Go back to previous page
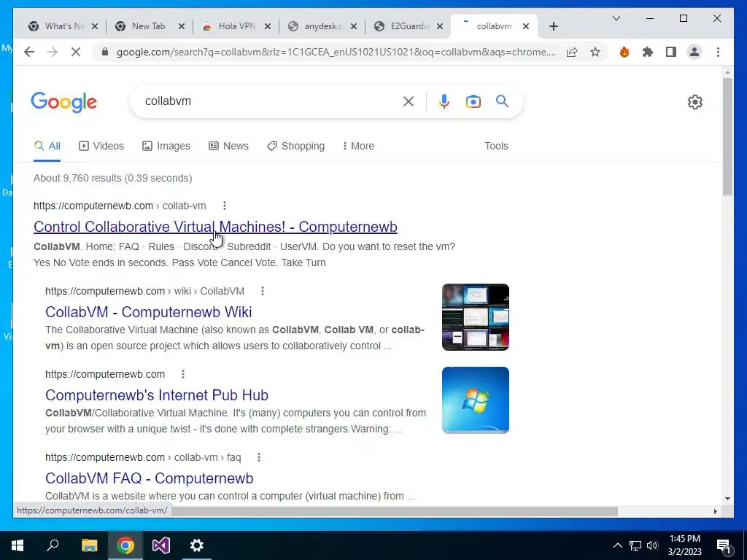The width and height of the screenshot is (747, 560). click(29, 52)
